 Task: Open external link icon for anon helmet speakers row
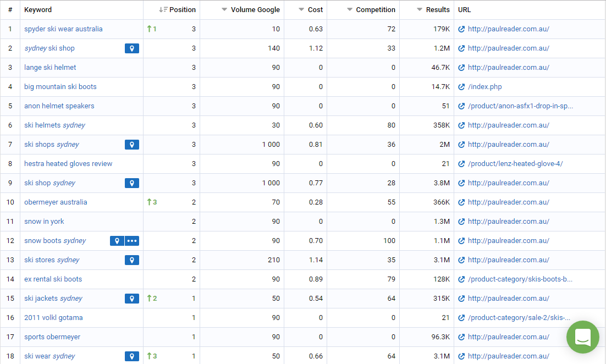coord(461,106)
